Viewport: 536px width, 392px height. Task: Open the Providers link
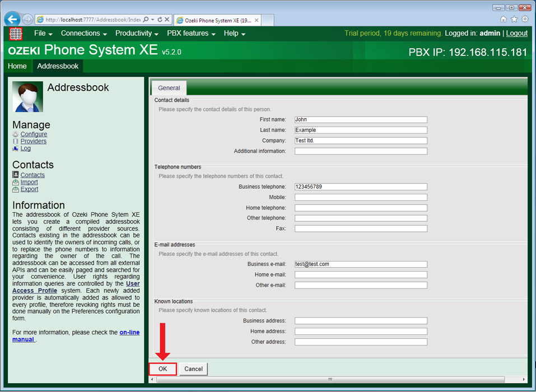point(34,141)
